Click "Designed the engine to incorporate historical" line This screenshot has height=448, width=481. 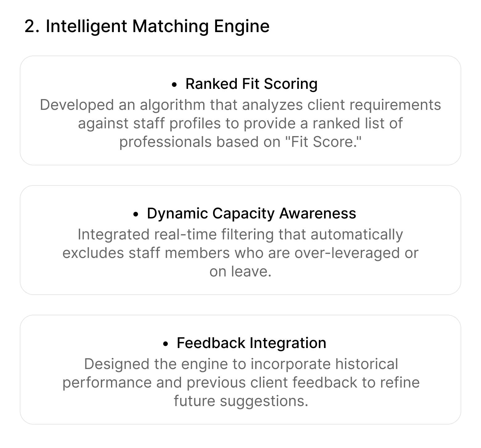241,364
